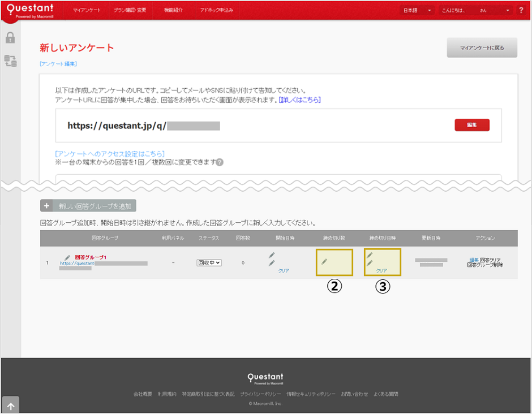Click the red 編集 button beside the URL
The height and width of the screenshot is (414, 532).
tap(472, 125)
